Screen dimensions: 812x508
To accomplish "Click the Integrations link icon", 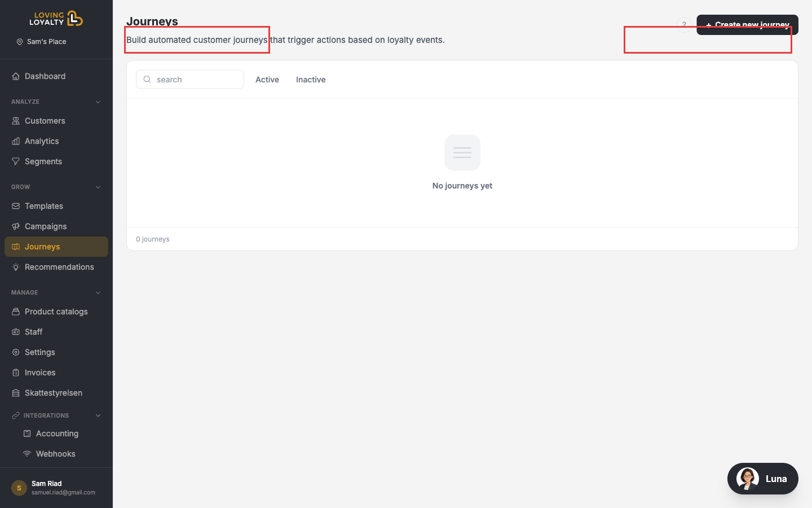I will (x=16, y=415).
